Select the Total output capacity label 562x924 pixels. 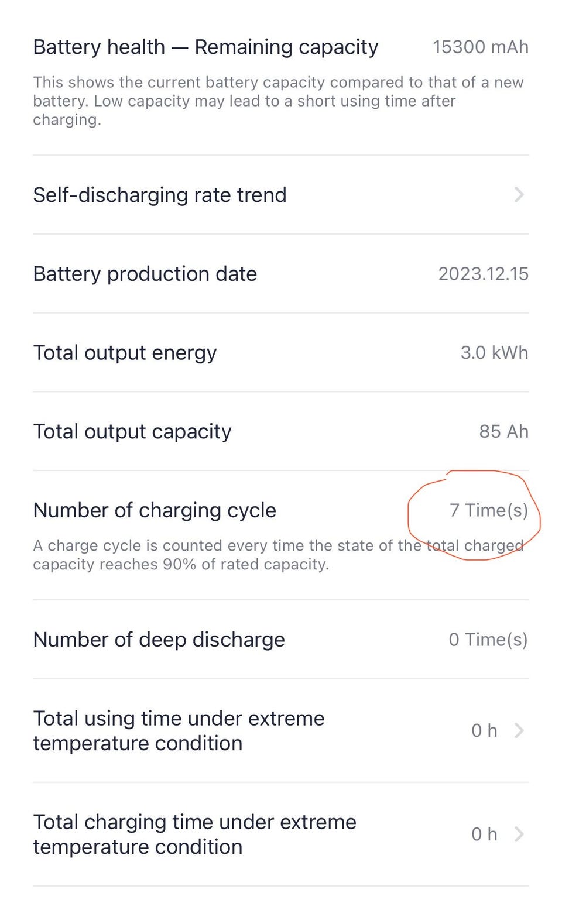tap(132, 432)
